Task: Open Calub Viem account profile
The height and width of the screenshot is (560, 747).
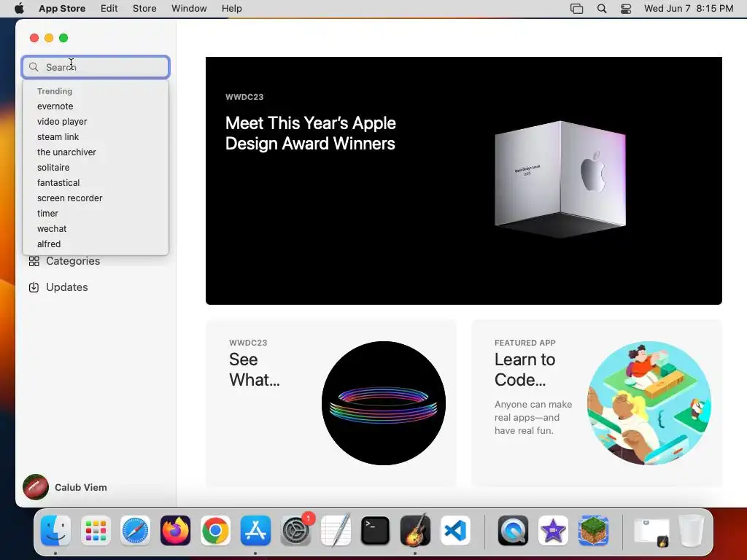Action: tap(65, 487)
